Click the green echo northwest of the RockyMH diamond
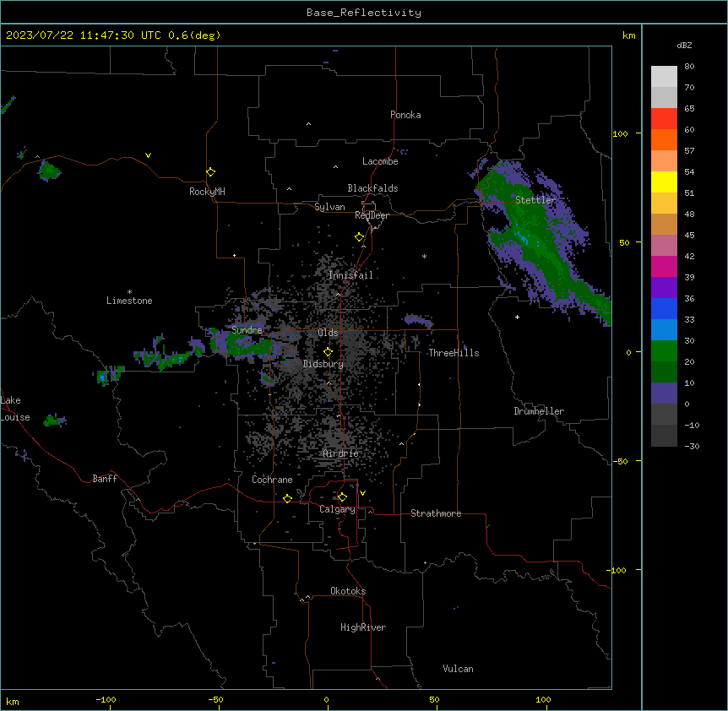 [49, 171]
